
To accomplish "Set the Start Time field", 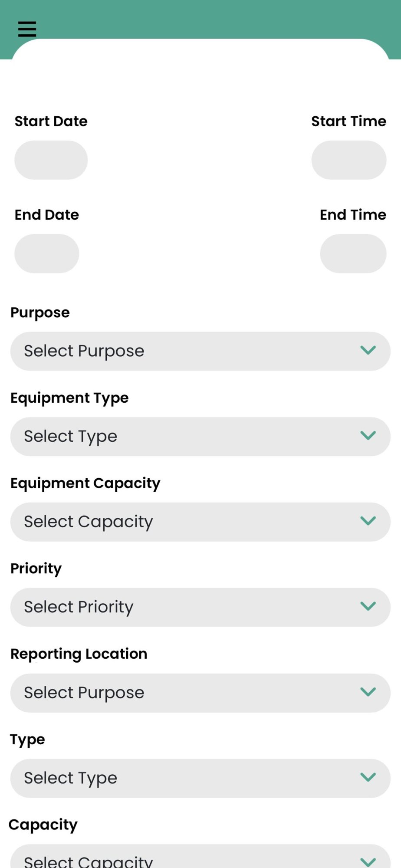I will [x=349, y=160].
